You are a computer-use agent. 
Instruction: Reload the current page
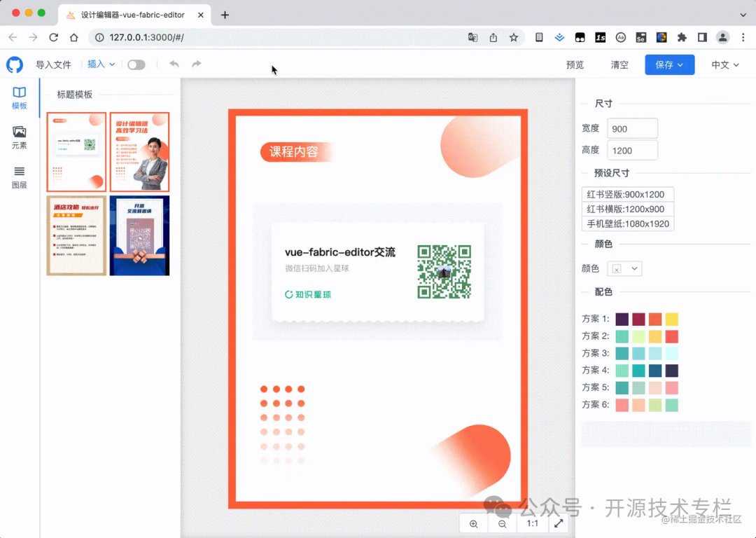(53, 37)
